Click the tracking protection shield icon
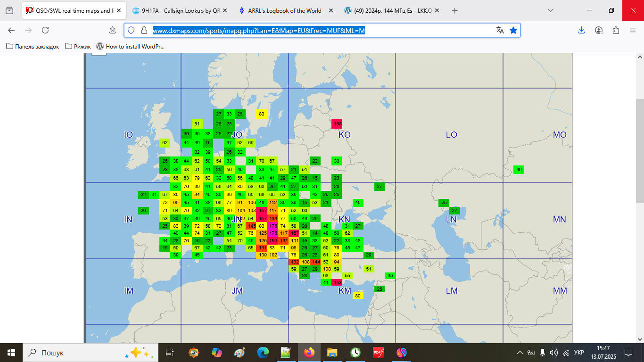The width and height of the screenshot is (644, 362). point(131,30)
